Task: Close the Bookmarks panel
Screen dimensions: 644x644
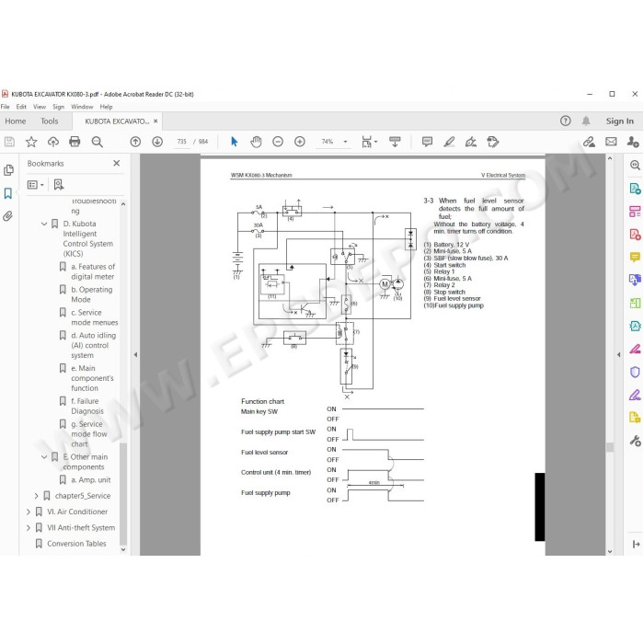Action: [117, 164]
